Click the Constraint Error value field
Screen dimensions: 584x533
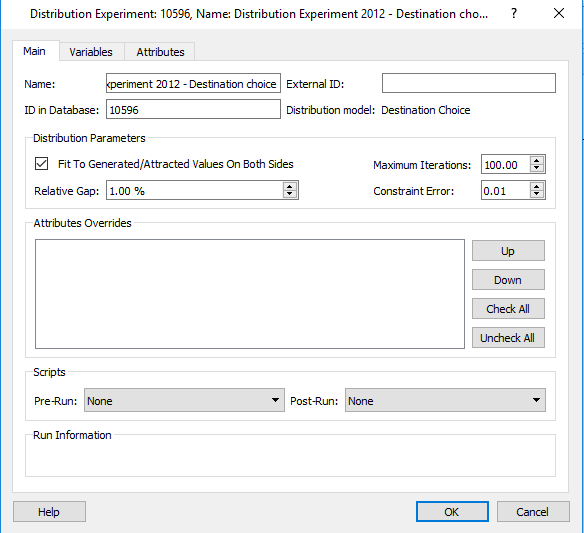click(x=505, y=190)
